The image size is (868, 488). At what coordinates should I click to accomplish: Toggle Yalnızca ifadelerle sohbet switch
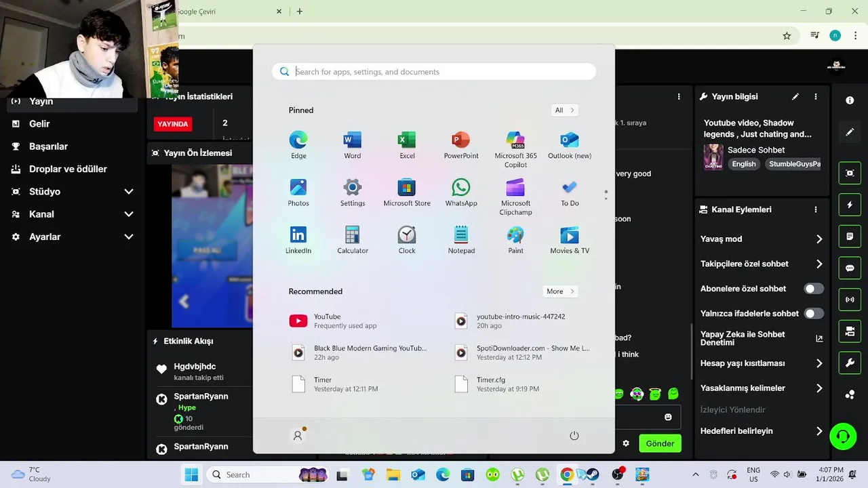tap(814, 313)
